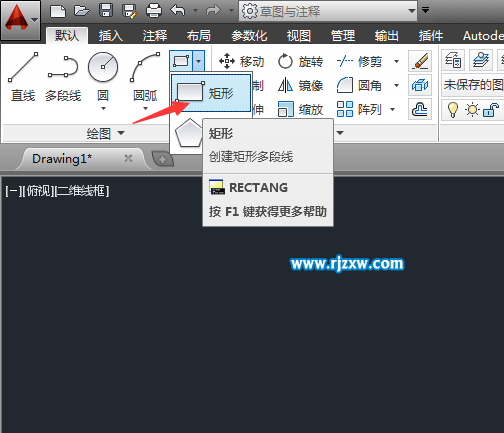This screenshot has width=504, height=433.
Task: Open the 视图 ribbon tab
Action: (x=299, y=35)
